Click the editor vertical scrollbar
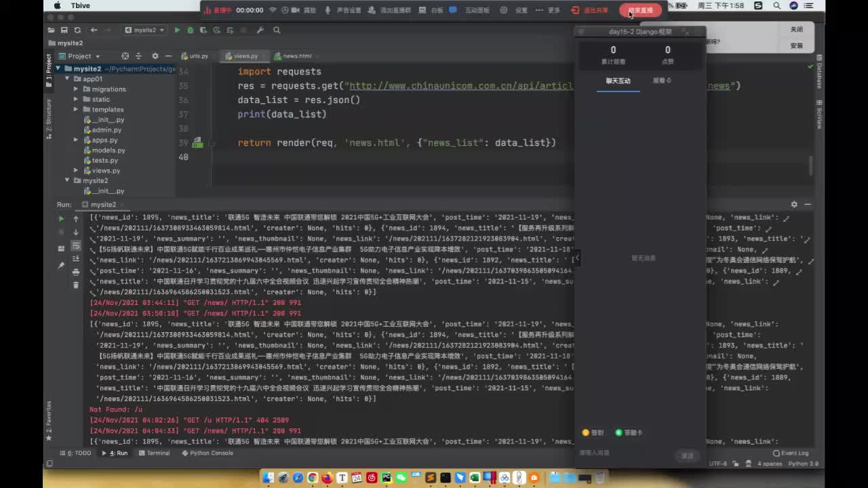The width and height of the screenshot is (868, 488). [x=810, y=166]
